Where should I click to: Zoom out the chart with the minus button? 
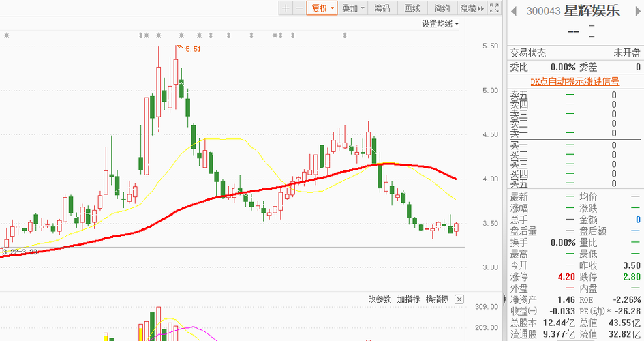[x=300, y=8]
